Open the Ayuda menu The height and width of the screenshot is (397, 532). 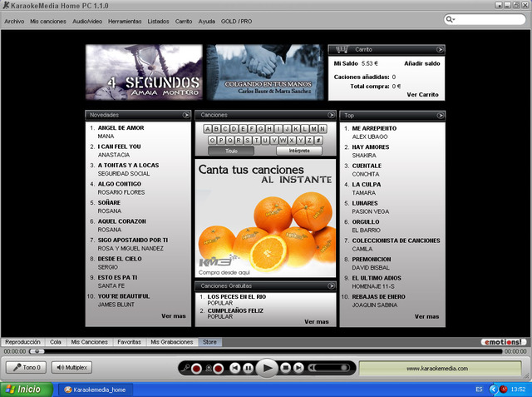pos(207,21)
